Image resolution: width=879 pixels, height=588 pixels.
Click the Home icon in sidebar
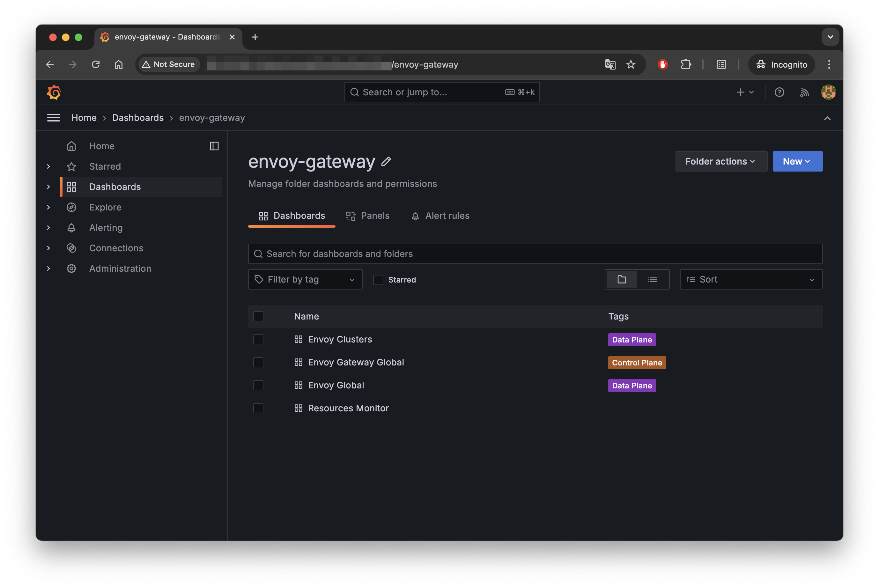[72, 146]
